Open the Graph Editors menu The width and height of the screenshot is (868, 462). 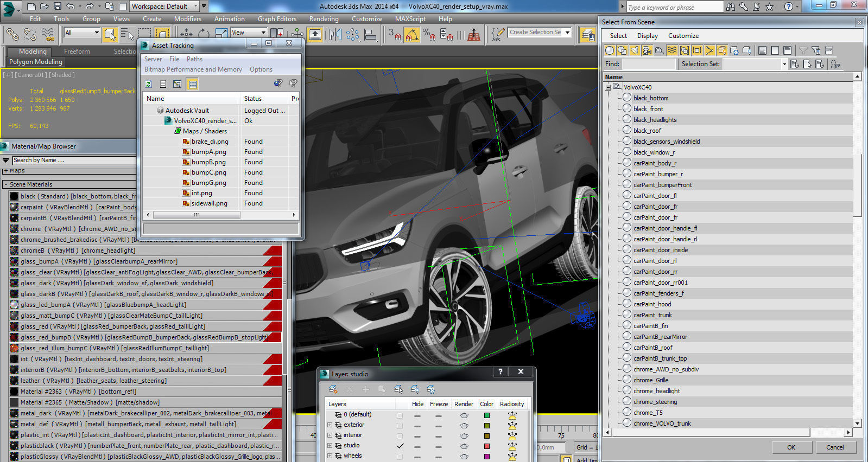point(277,19)
